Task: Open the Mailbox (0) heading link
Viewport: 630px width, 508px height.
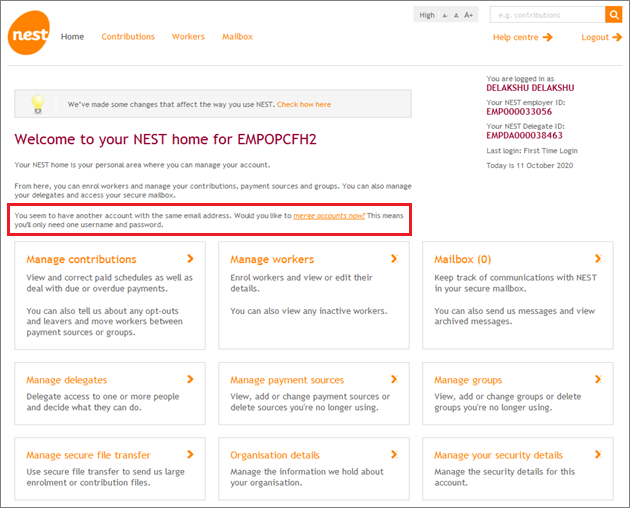Action: [462, 260]
